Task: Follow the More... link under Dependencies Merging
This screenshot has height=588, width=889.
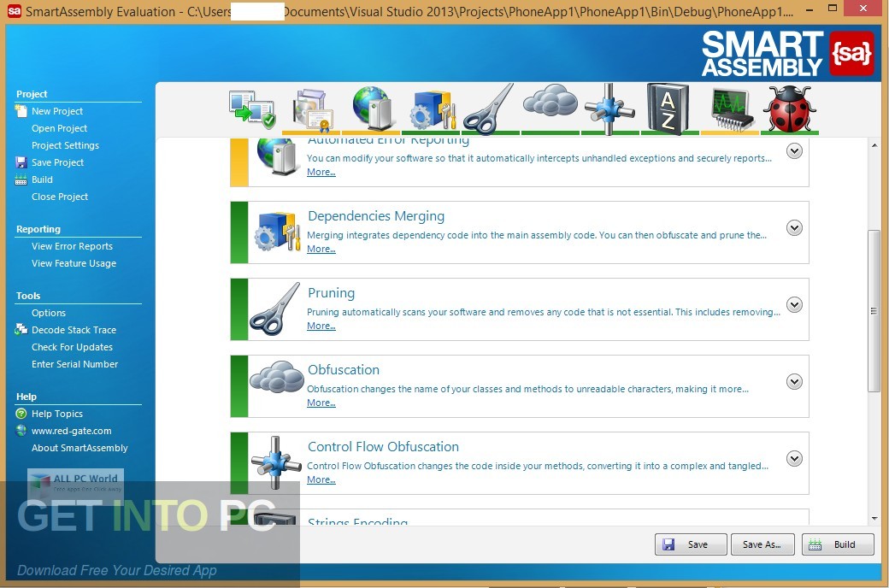Action: tap(321, 249)
